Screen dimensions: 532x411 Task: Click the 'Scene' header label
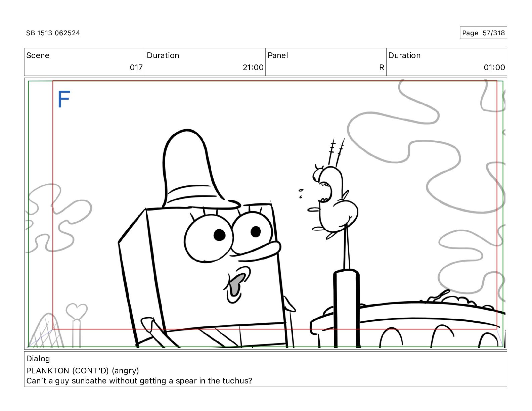click(38, 55)
